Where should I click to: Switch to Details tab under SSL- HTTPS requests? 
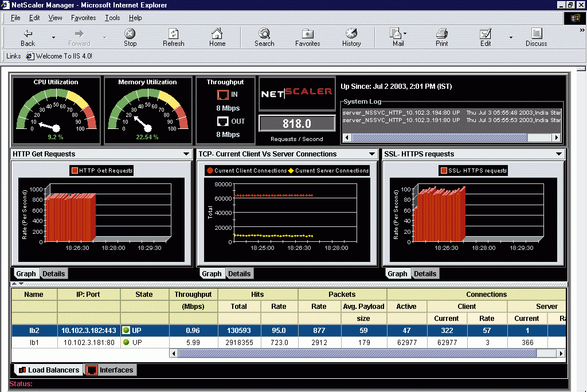click(x=425, y=274)
